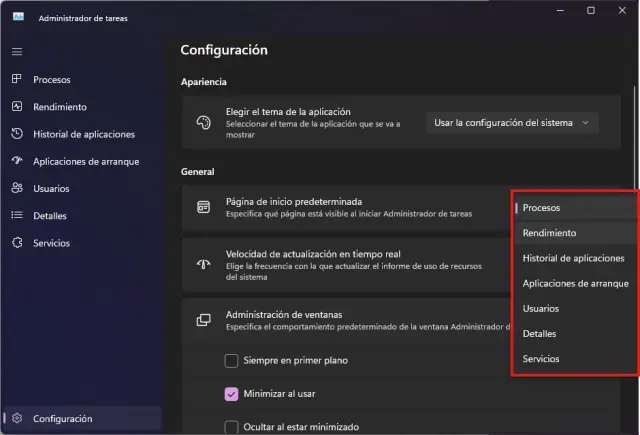
Task: Select Detalles option in the dropdown list
Action: [539, 334]
